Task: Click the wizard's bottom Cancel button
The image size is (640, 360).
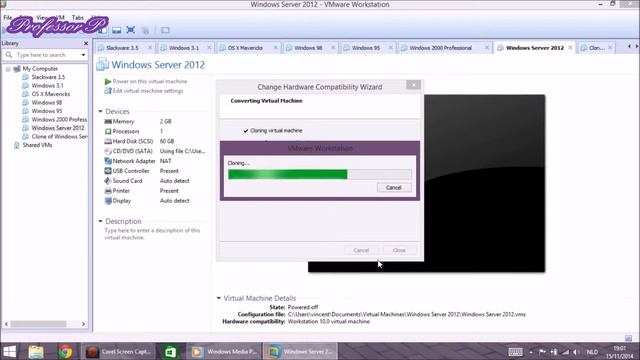Action: point(361,250)
